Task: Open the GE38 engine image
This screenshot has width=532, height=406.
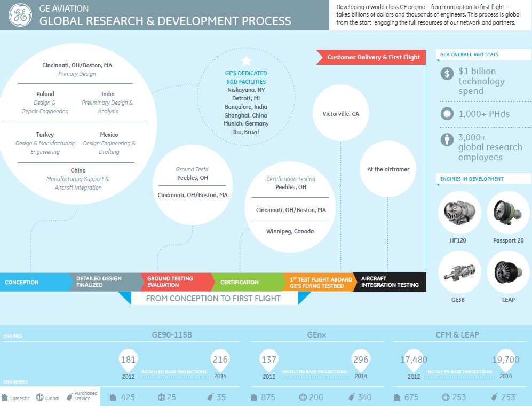Action: click(459, 272)
